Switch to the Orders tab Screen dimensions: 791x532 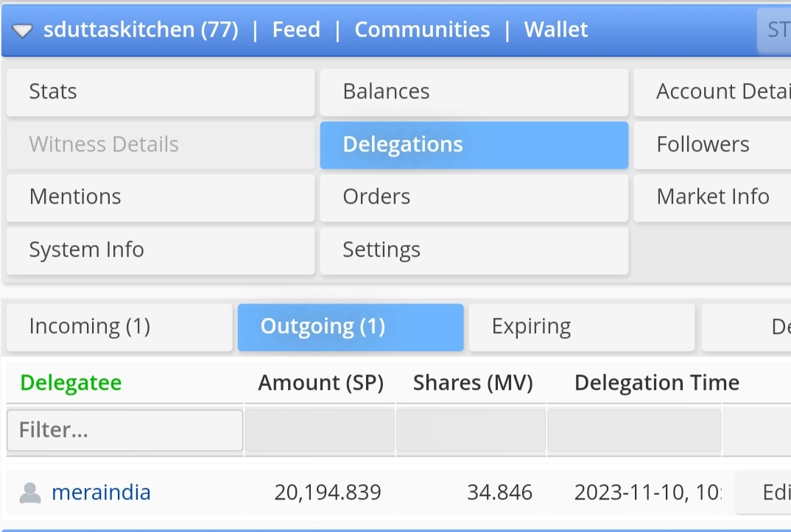click(x=474, y=197)
